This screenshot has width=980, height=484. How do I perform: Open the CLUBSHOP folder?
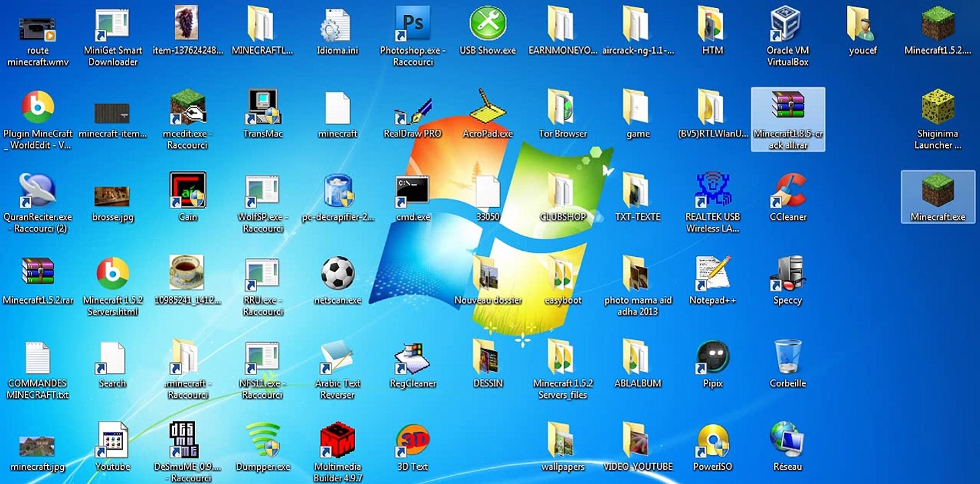point(561,191)
